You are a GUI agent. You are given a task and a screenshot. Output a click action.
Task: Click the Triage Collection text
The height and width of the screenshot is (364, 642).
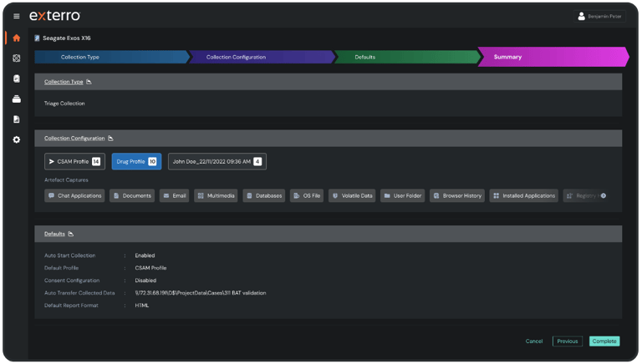pyautogui.click(x=64, y=104)
